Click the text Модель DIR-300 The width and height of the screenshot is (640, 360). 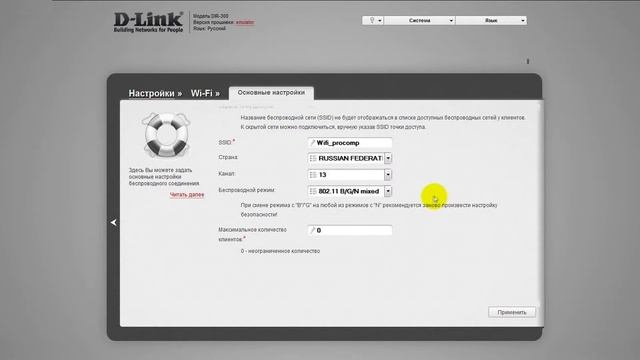coord(211,16)
